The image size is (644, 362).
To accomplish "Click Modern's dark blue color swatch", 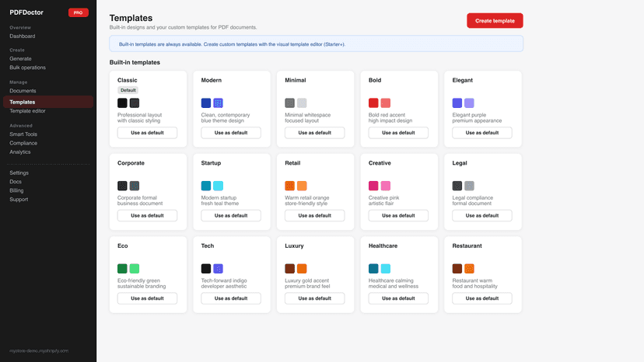I will click(206, 103).
